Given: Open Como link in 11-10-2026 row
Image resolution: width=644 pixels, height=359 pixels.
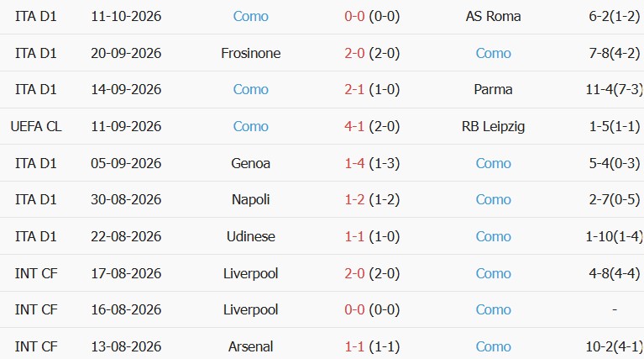Looking at the screenshot, I should tap(250, 17).
